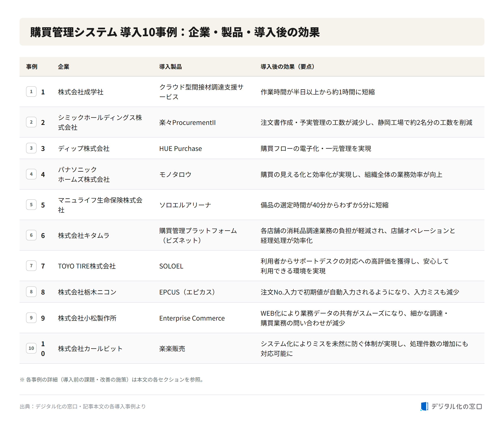The image size is (504, 430).
Task: Select the company cell TOYO TIRE株式会社
Action: tap(87, 266)
